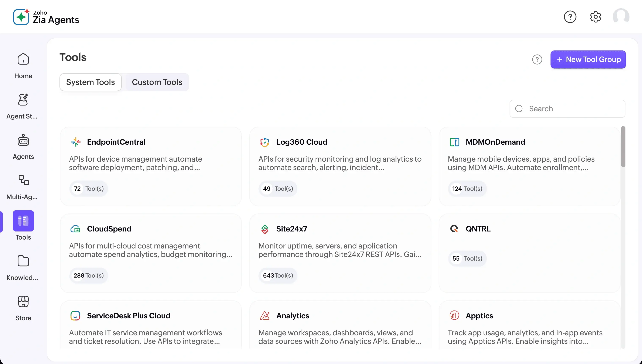This screenshot has height=364, width=642.
Task: Click the CloudSpend product icon
Action: click(x=75, y=229)
